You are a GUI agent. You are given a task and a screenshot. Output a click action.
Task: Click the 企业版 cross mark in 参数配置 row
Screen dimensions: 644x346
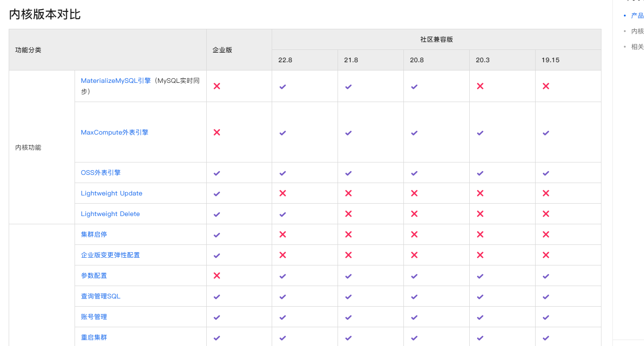pos(217,276)
